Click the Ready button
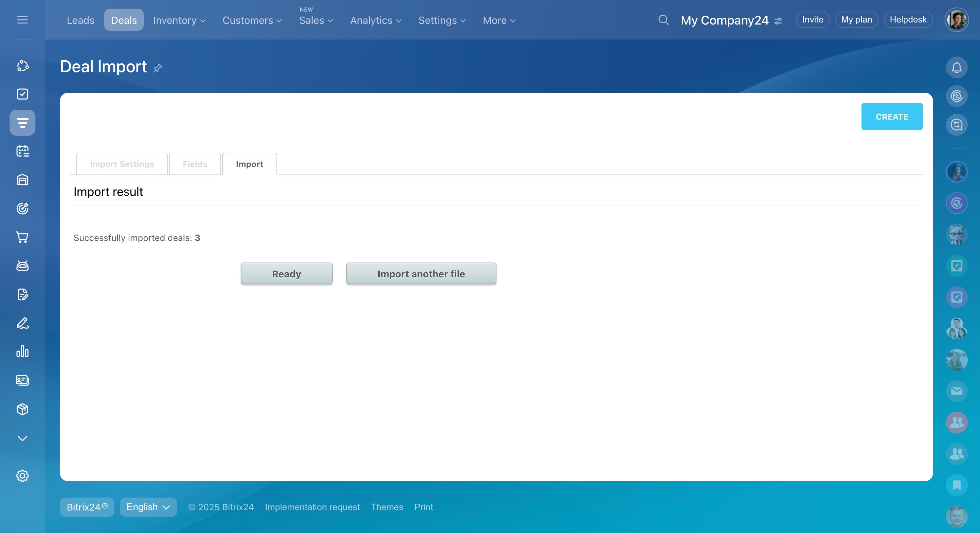 click(286, 274)
